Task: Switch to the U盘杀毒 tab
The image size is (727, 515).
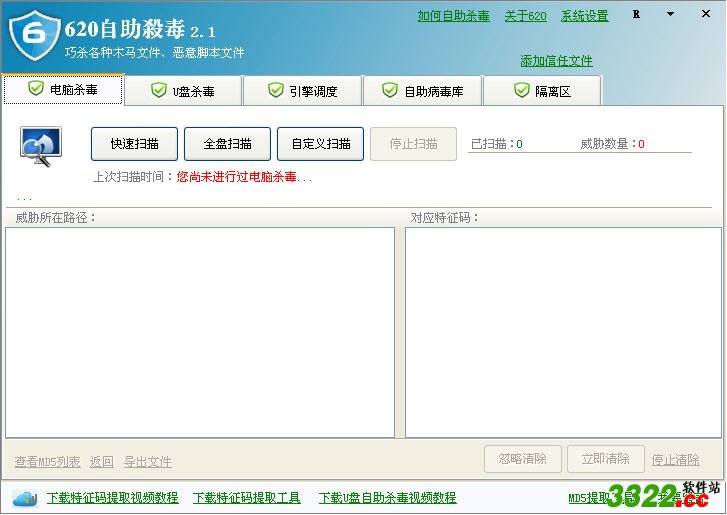Action: [183, 90]
